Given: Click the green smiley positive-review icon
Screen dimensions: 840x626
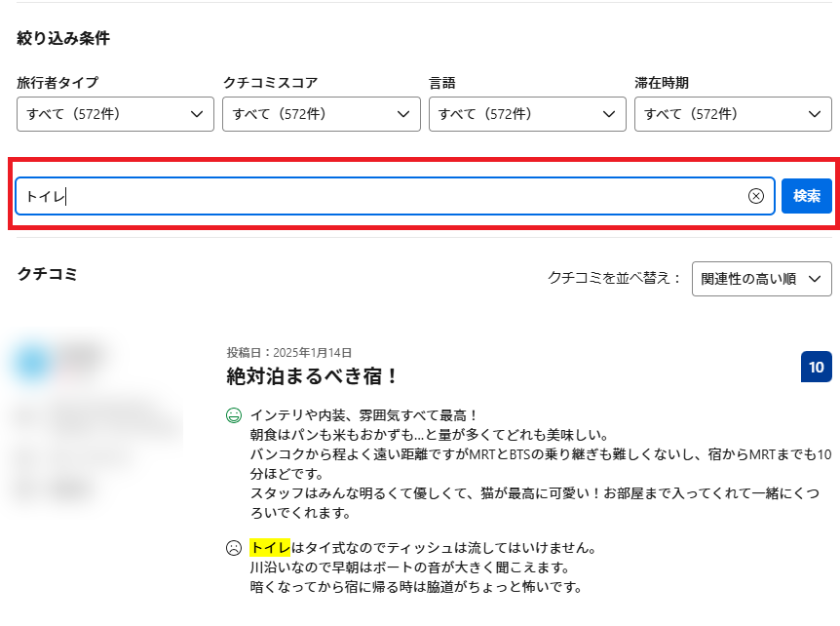Looking at the screenshot, I should 233,415.
